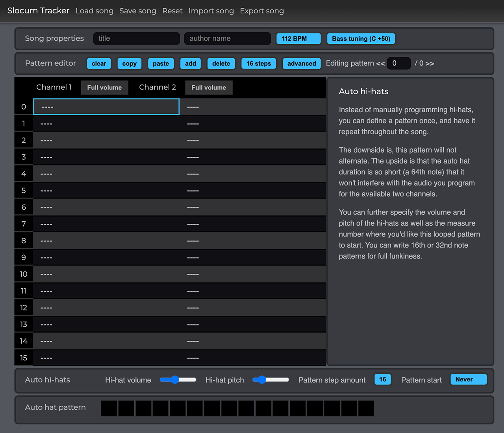Click the Auto hi-hats help heading
This screenshot has height=433, width=504.
[x=363, y=91]
